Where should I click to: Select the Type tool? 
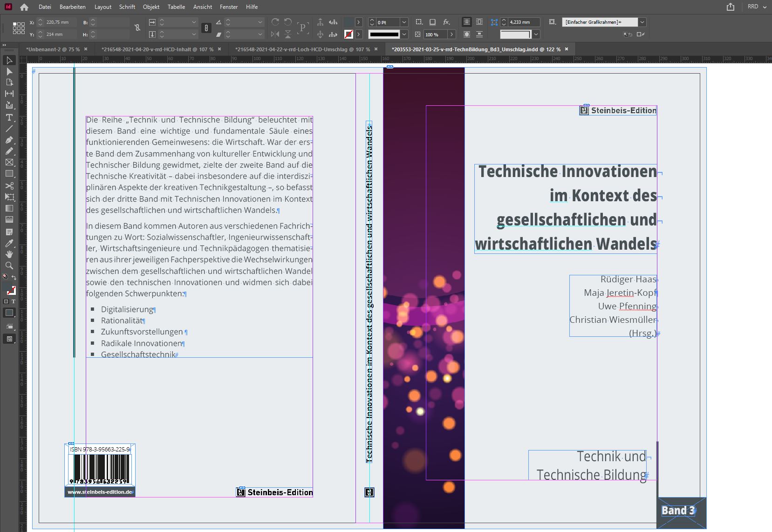(9, 117)
